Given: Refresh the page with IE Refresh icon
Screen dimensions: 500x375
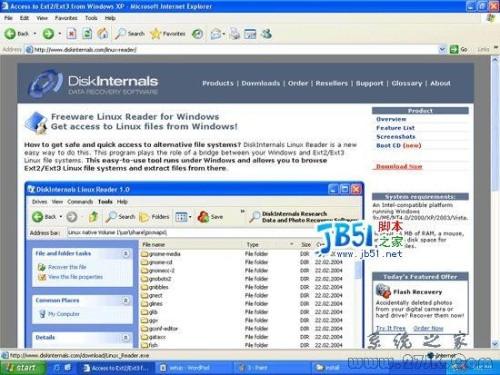Looking at the screenshot, I should click(x=87, y=34).
